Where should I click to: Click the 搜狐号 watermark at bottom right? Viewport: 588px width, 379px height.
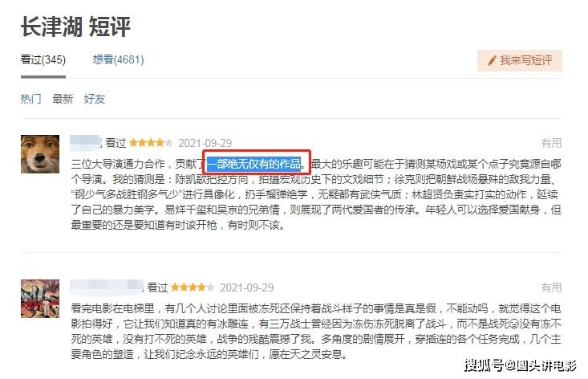tap(521, 365)
